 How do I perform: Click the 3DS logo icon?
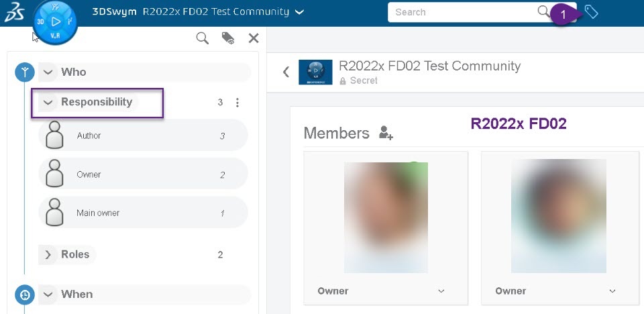coord(15,12)
